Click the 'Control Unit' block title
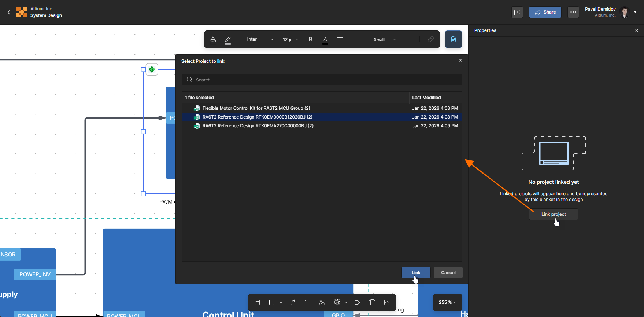 228,314
